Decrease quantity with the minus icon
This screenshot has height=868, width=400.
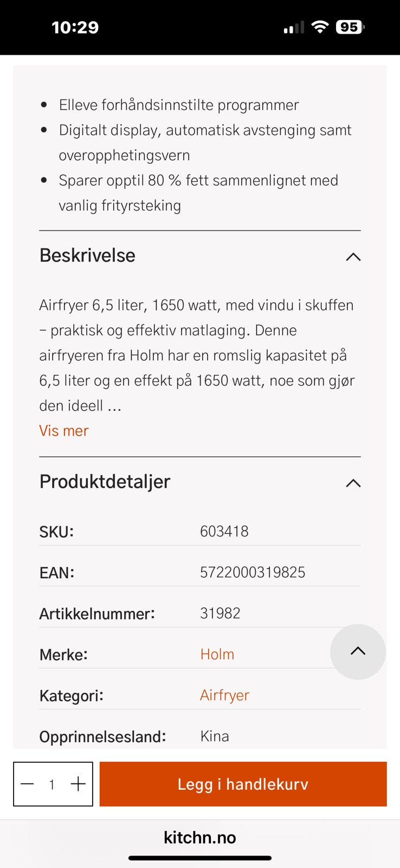tap(27, 784)
